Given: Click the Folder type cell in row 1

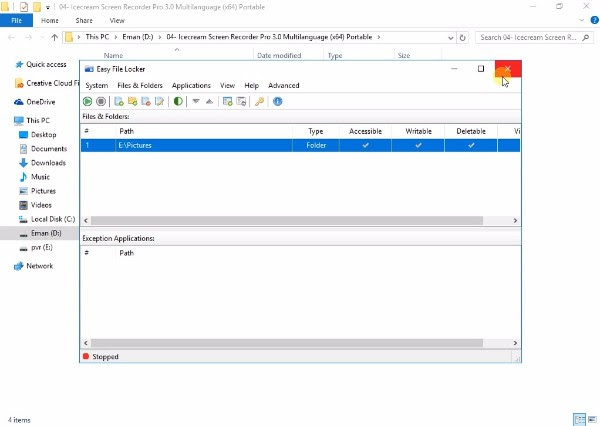Looking at the screenshot, I should pos(316,145).
